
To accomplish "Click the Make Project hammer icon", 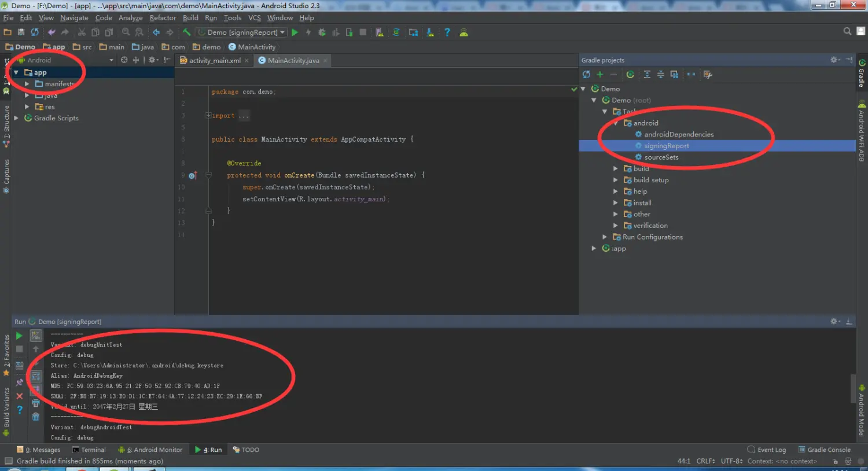I will [186, 32].
